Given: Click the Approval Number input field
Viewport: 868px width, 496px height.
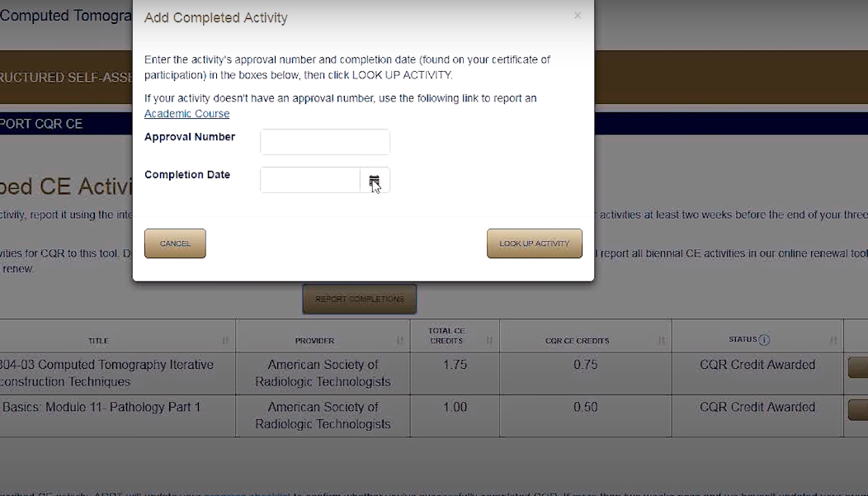Looking at the screenshot, I should click(324, 141).
